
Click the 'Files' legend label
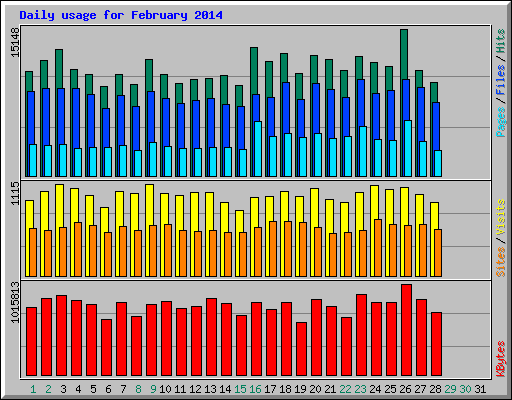coord(501,80)
